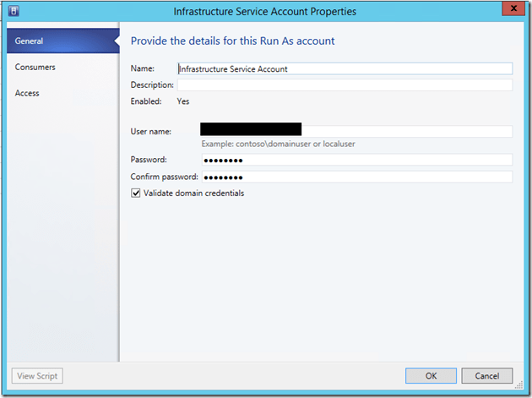Click the contoso\domainuser example hint text

click(x=278, y=144)
